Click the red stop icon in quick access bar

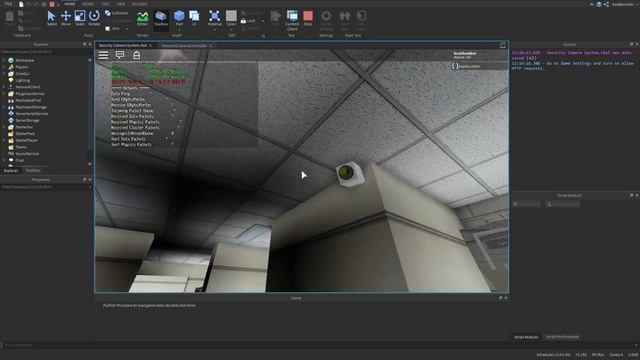point(52,4)
